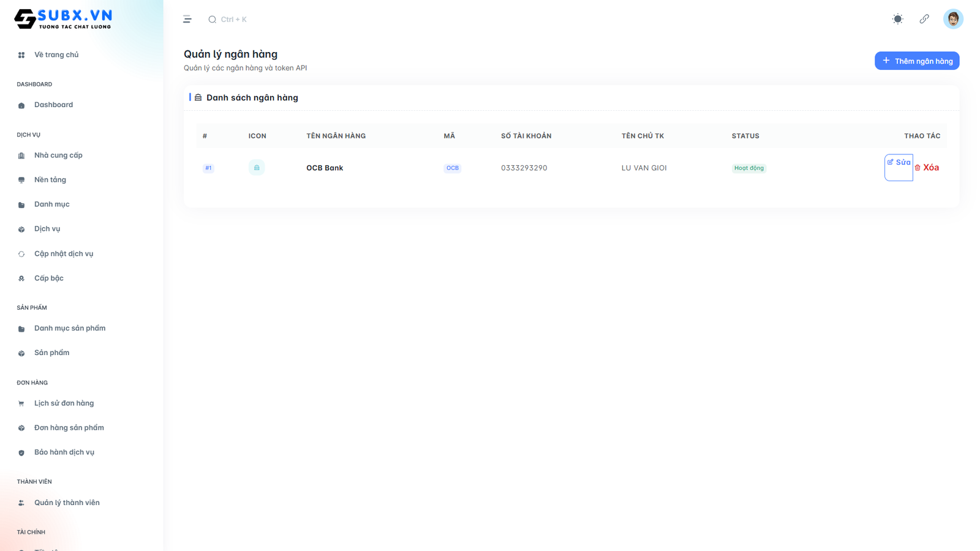This screenshot has height=551, width=980.
Task: Click the bank icon beside "Danh sách ngân hàng"
Action: pyautogui.click(x=198, y=97)
